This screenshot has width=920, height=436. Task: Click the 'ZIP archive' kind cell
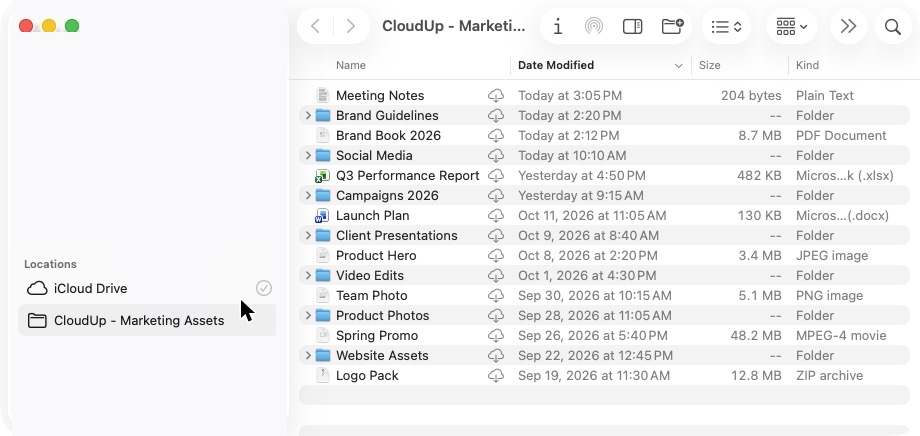(x=829, y=376)
